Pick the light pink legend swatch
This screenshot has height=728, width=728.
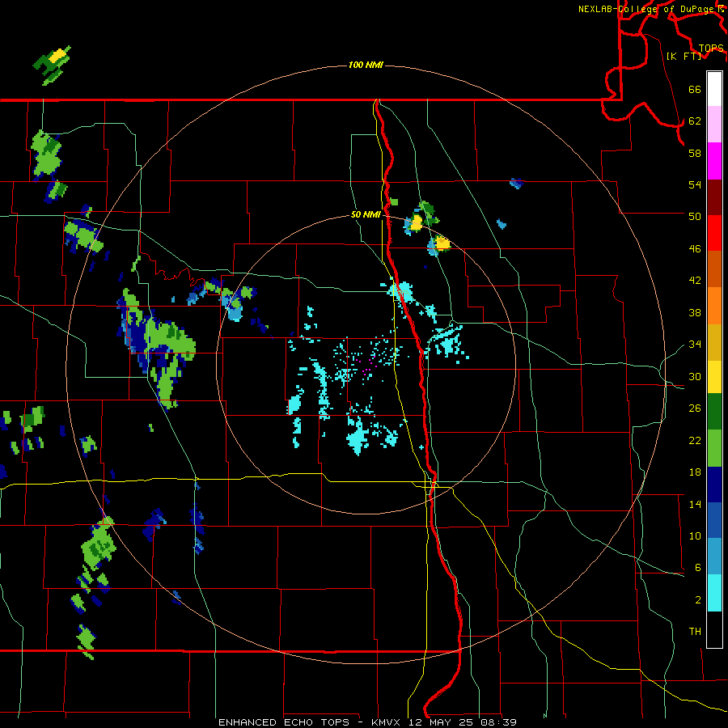(714, 125)
